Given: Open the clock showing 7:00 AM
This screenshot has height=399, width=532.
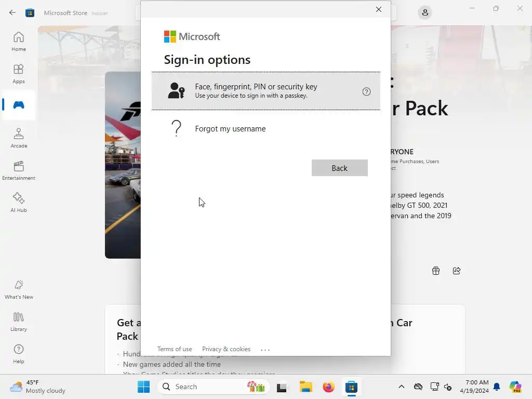Looking at the screenshot, I should coord(474,387).
